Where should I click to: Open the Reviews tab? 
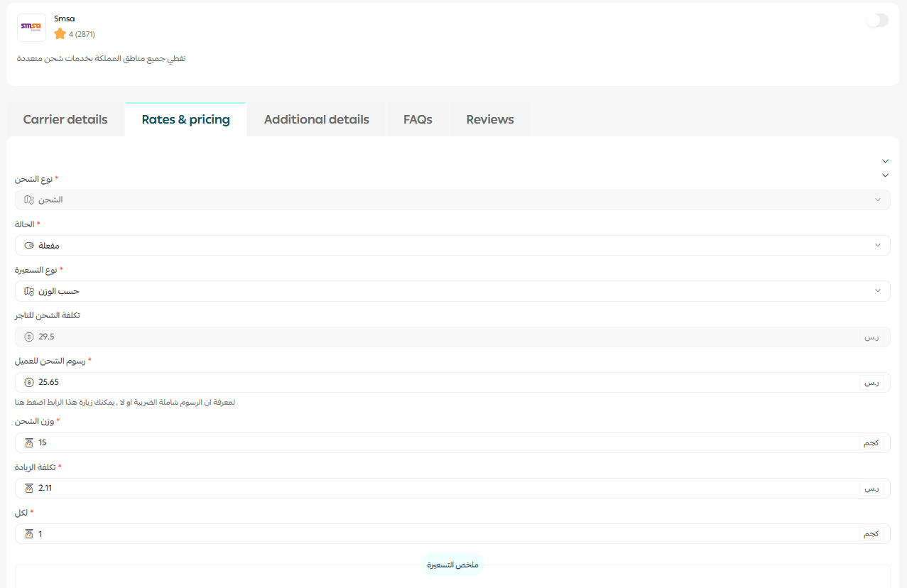pos(489,119)
